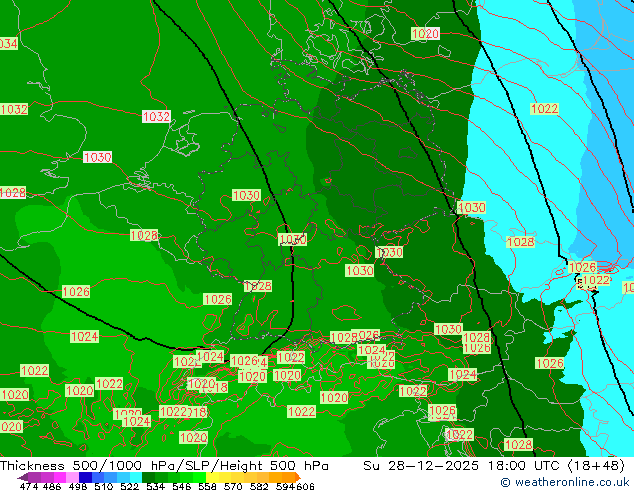This screenshot has width=634, height=490.
Task: Click the 'SLP' word in the caption
Action: click(198, 466)
